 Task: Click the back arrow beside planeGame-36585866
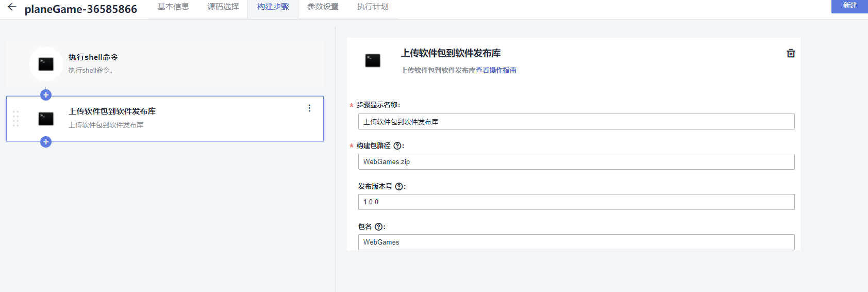12,7
